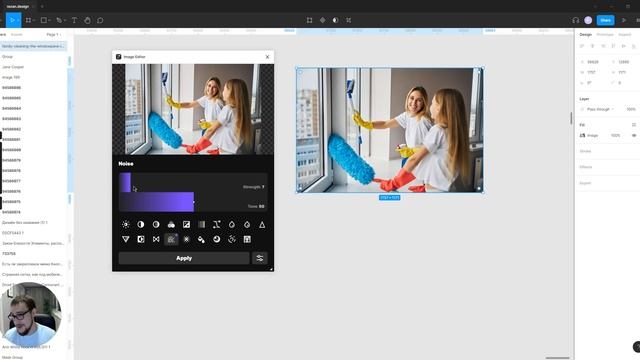
Task: Click the Export section header
Action: click(585, 183)
